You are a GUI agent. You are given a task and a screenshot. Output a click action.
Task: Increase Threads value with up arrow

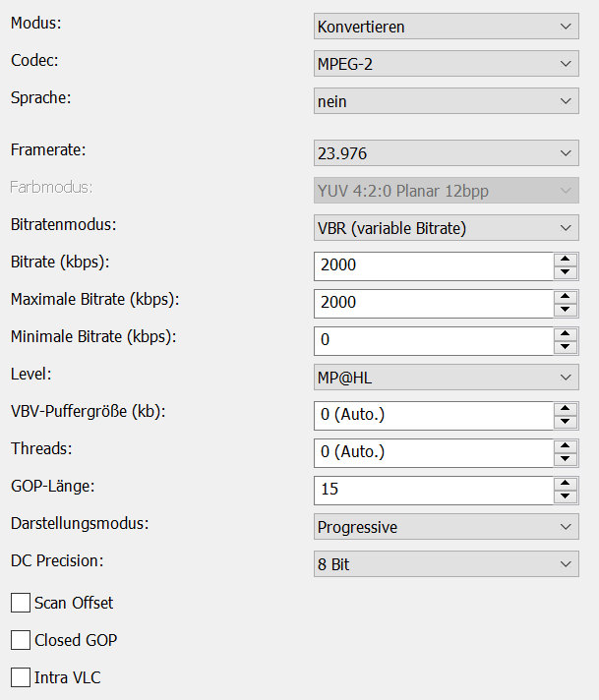click(566, 446)
